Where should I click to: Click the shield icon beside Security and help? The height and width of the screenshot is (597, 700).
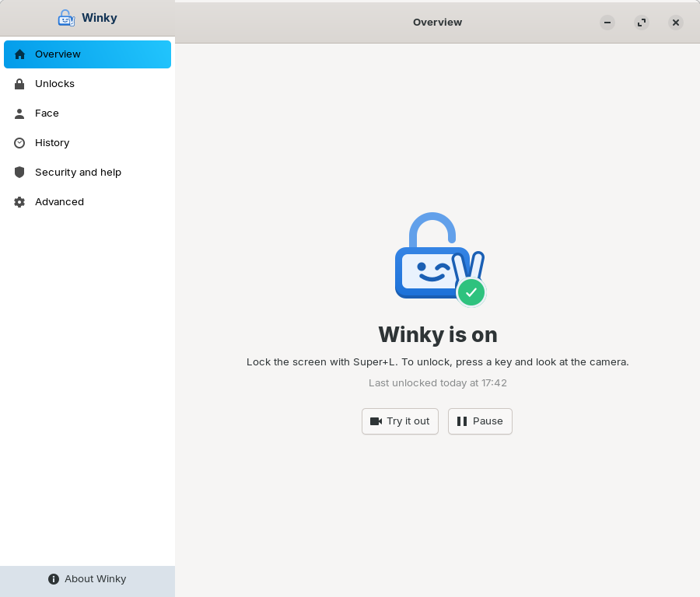click(x=19, y=173)
